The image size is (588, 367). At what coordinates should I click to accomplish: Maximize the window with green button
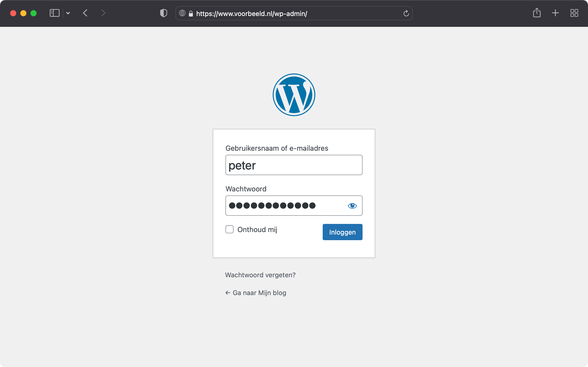(x=34, y=13)
